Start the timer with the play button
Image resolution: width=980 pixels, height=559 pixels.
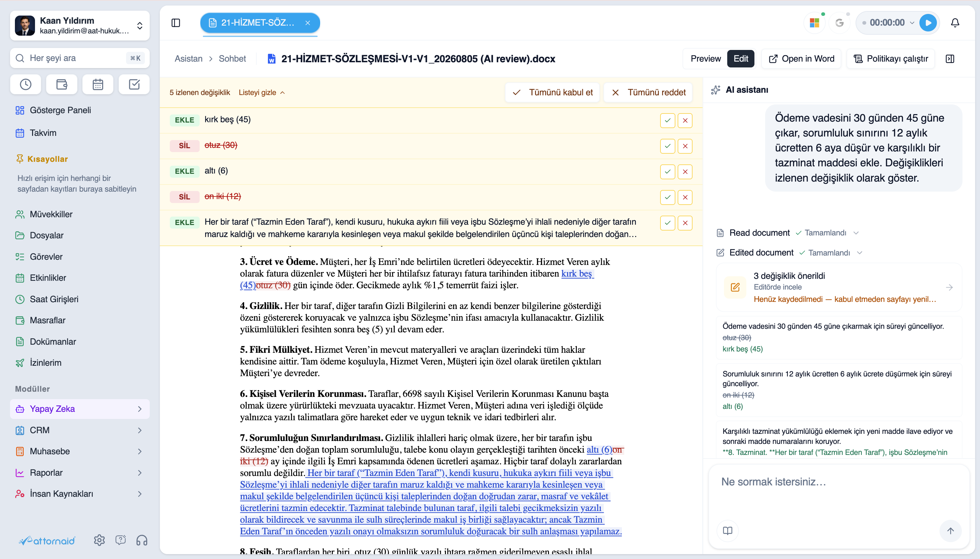[928, 23]
